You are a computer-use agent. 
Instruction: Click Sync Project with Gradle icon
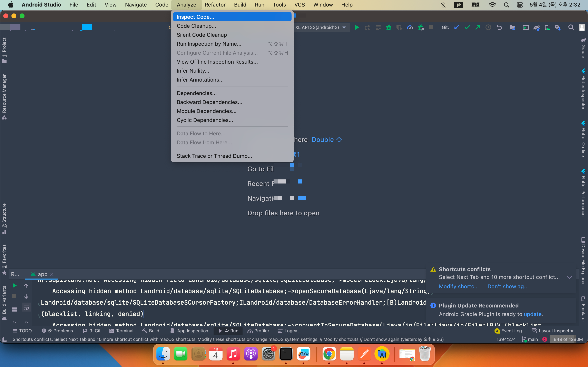(x=536, y=28)
